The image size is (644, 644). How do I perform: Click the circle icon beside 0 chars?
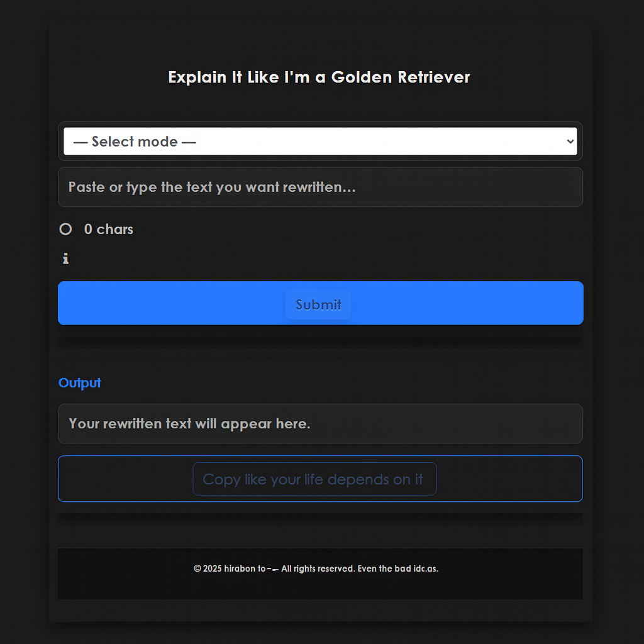pos(65,229)
